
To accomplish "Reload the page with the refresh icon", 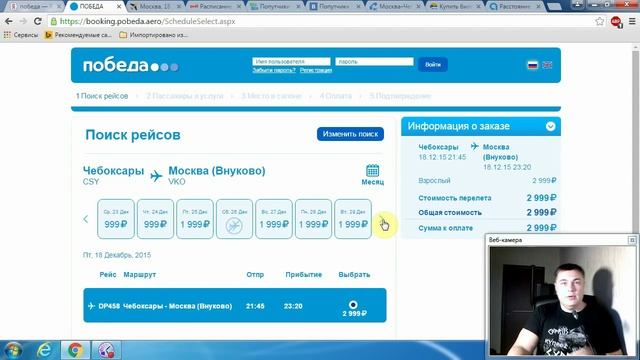I will (x=38, y=21).
